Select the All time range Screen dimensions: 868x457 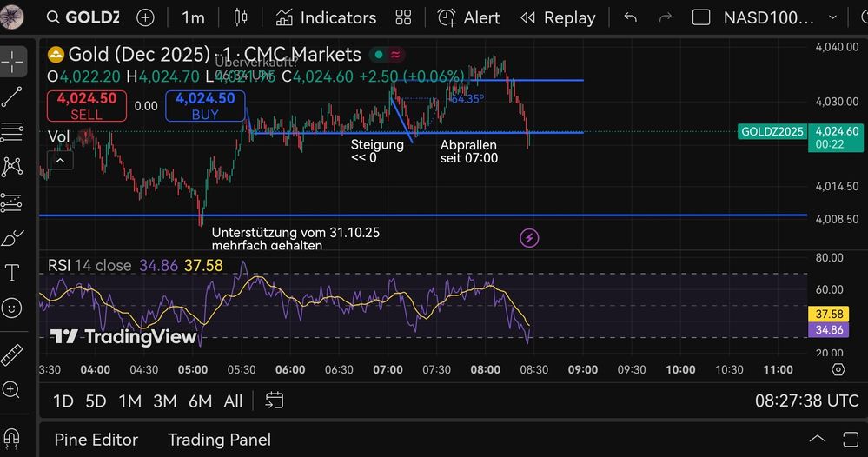pyautogui.click(x=233, y=401)
